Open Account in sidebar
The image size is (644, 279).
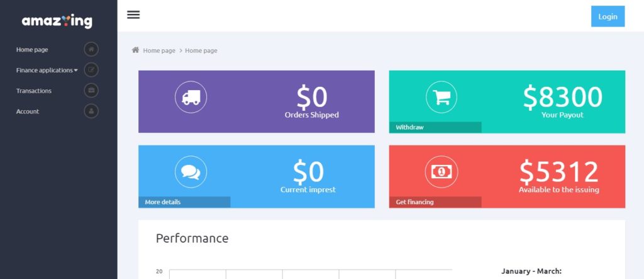(x=28, y=111)
